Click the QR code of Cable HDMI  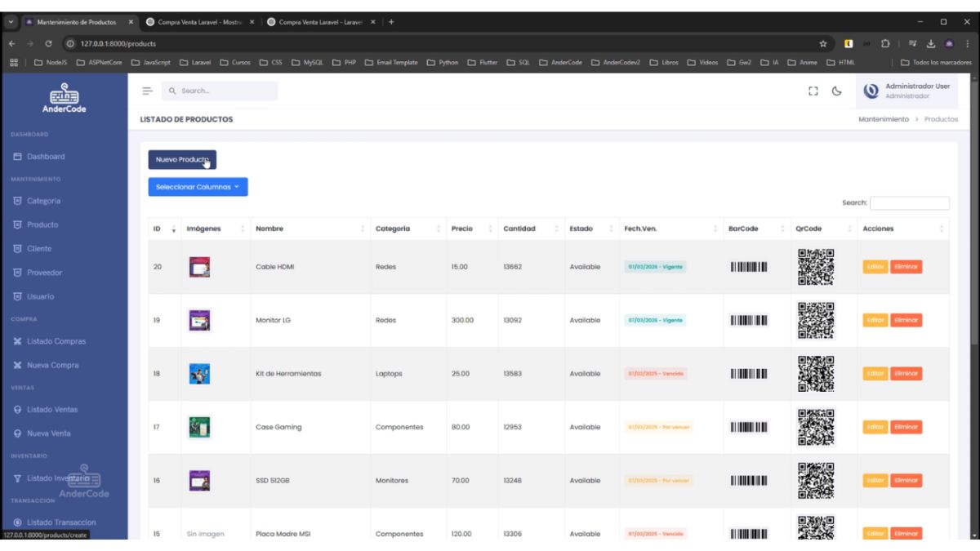point(815,267)
